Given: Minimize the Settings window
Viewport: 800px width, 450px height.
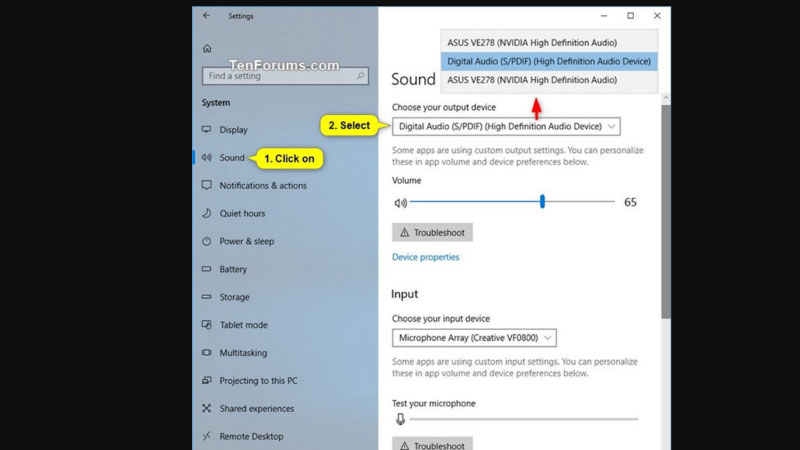Looking at the screenshot, I should 604,16.
